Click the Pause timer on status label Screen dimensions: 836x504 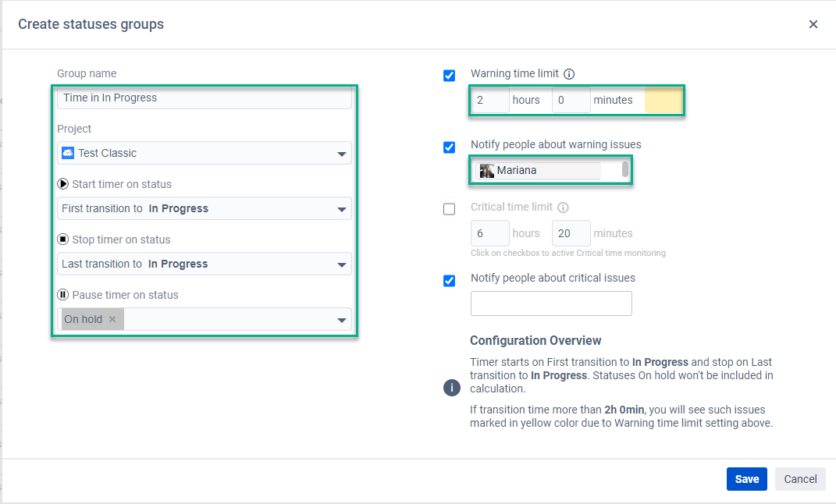click(126, 295)
